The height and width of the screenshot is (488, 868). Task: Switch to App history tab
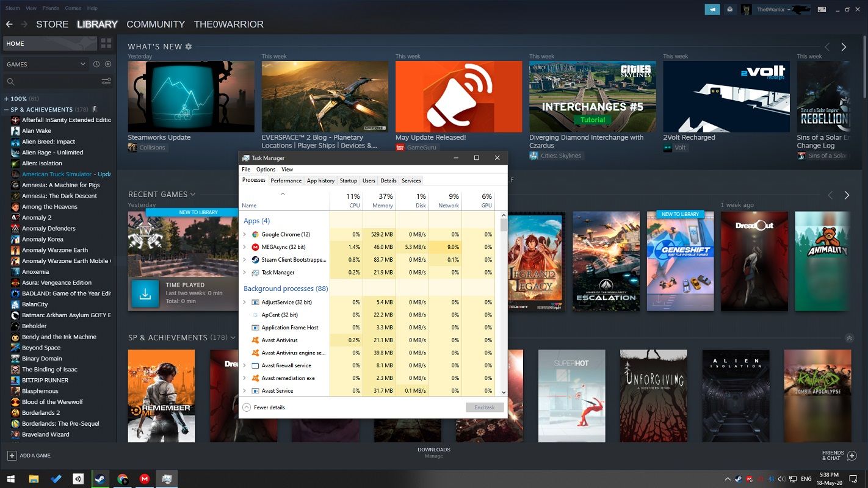click(x=320, y=181)
